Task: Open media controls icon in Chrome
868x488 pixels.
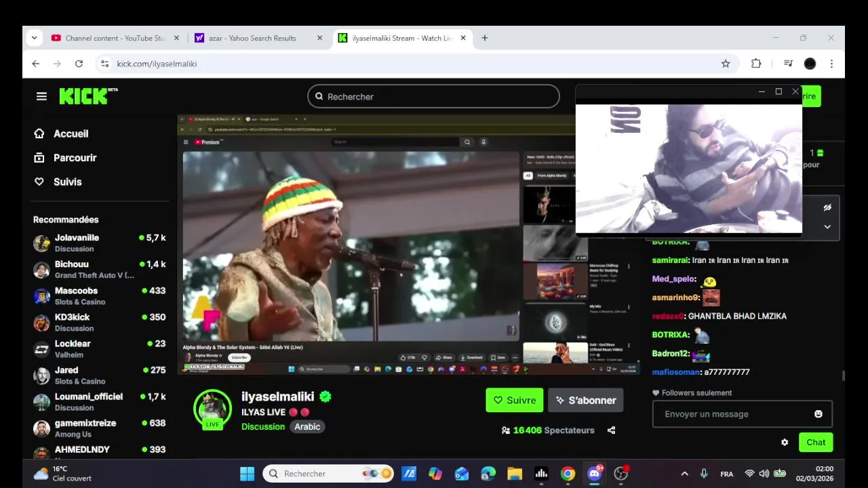Action: [x=788, y=64]
